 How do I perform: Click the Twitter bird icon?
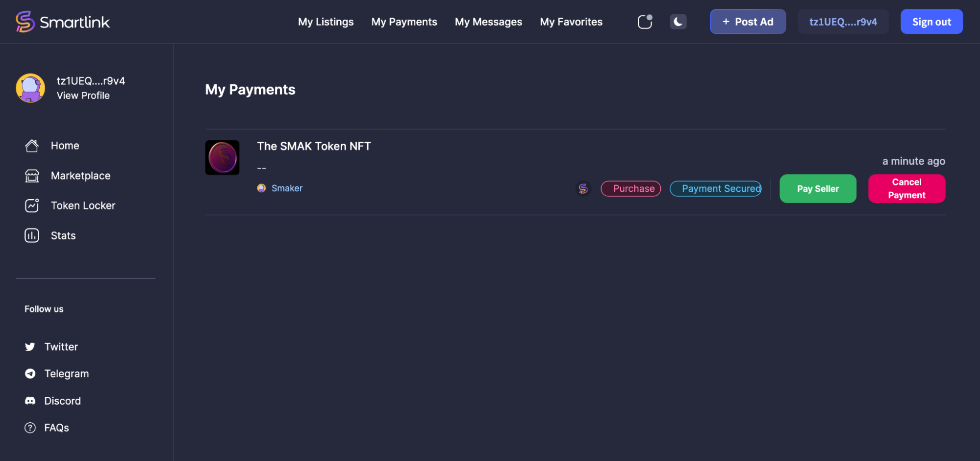point(30,347)
